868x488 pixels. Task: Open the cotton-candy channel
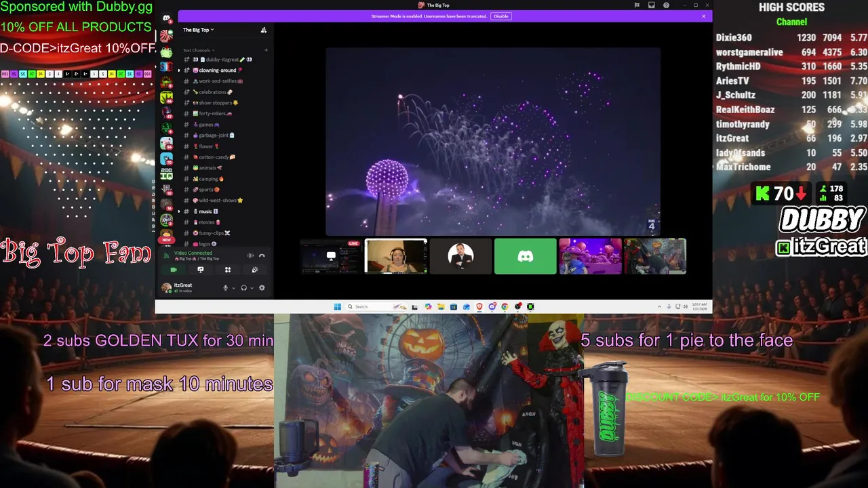224,157
